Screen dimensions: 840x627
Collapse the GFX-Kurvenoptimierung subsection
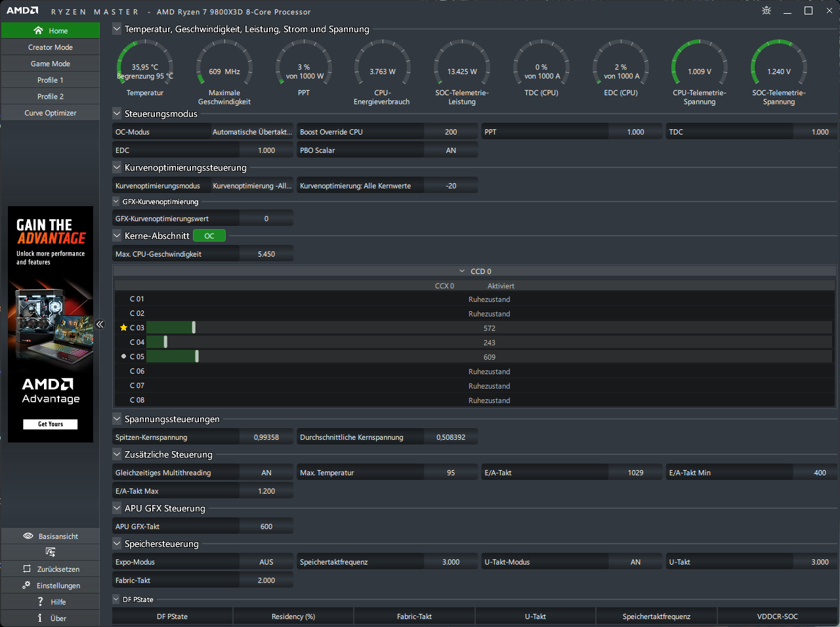(117, 202)
